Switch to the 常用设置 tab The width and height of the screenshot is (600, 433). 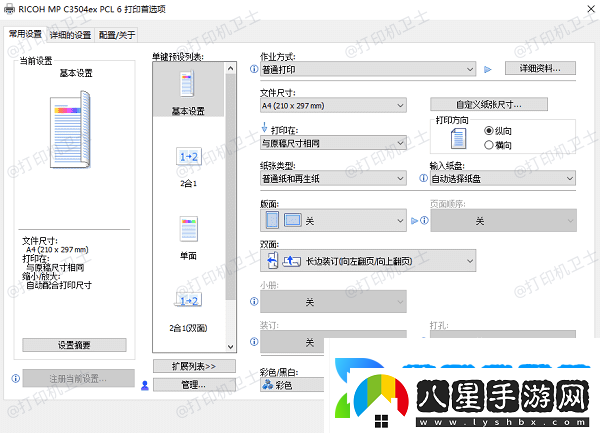[25, 34]
